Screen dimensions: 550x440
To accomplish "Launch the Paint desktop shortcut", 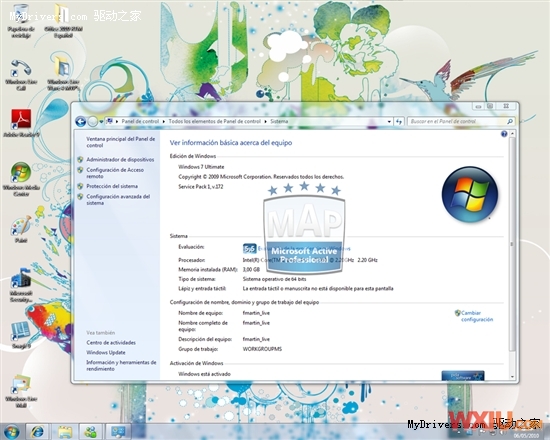I will pyautogui.click(x=21, y=230).
